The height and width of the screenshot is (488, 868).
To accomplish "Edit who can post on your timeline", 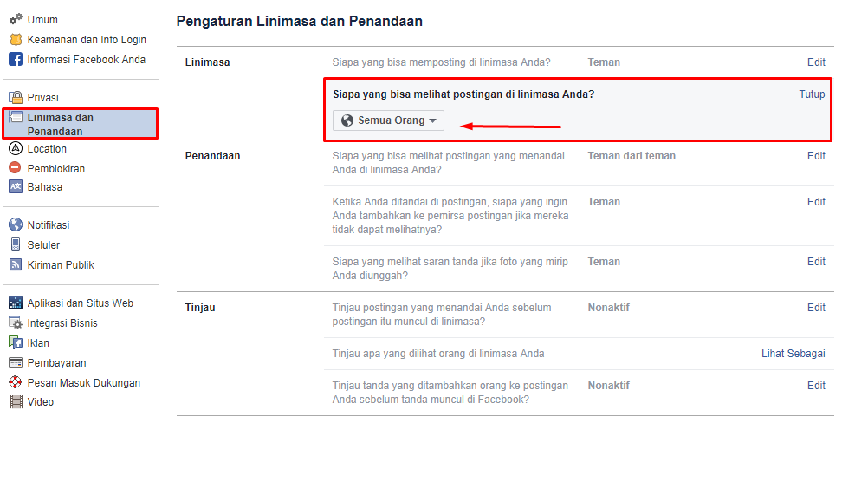I will 816,62.
